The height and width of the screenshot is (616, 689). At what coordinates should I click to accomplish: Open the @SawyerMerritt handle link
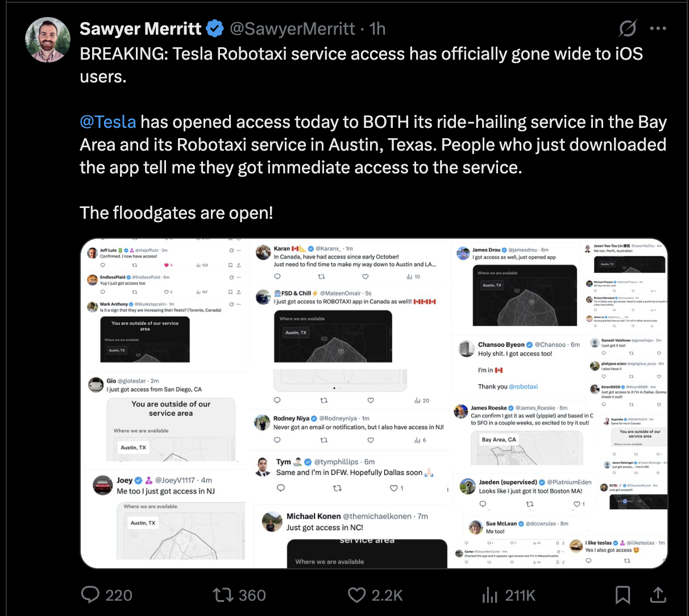pyautogui.click(x=292, y=28)
